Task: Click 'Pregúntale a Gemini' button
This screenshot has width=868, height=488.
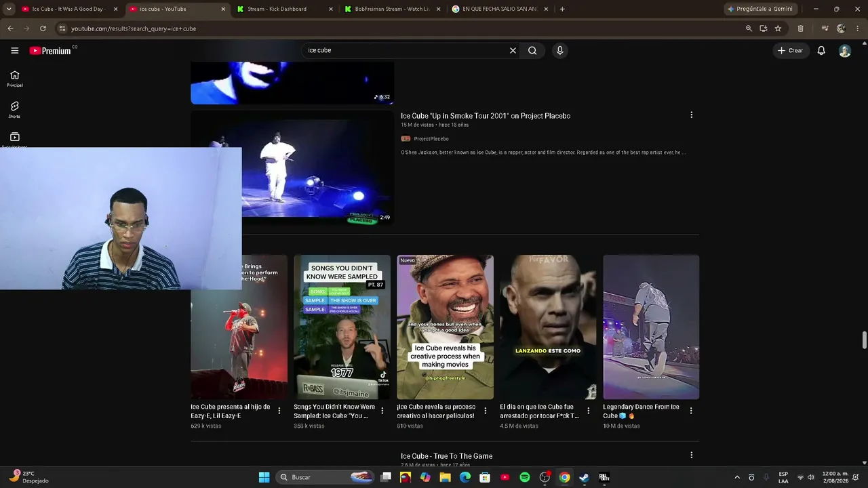Action: pos(760,9)
